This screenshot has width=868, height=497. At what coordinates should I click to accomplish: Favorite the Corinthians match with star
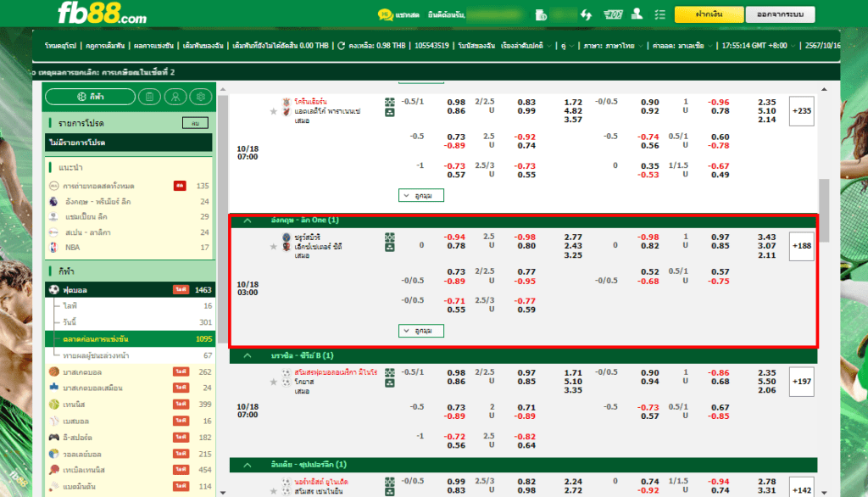(274, 111)
